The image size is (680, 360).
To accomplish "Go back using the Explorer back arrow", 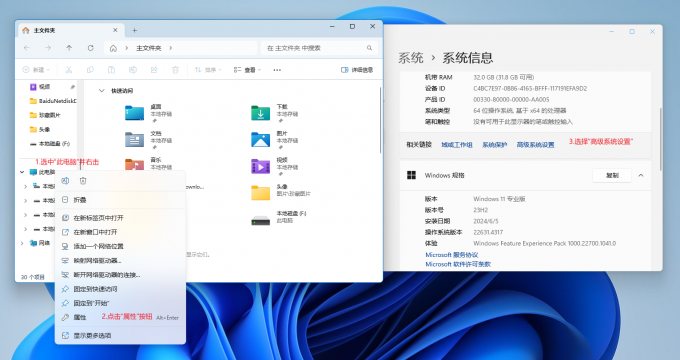I will pyautogui.click(x=27, y=48).
